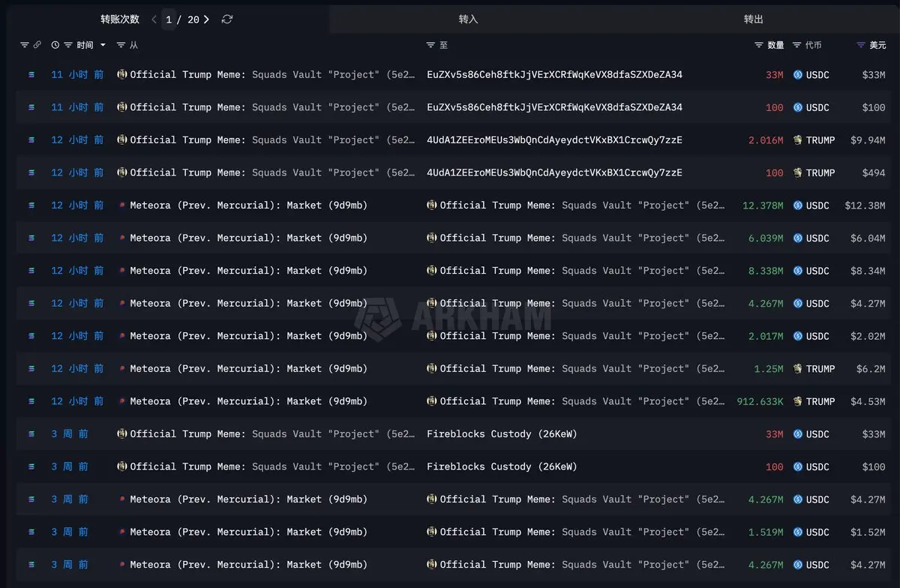Click the TRUMP token icon in the 2.016M row
The width and height of the screenshot is (900, 588).
pyautogui.click(x=798, y=140)
